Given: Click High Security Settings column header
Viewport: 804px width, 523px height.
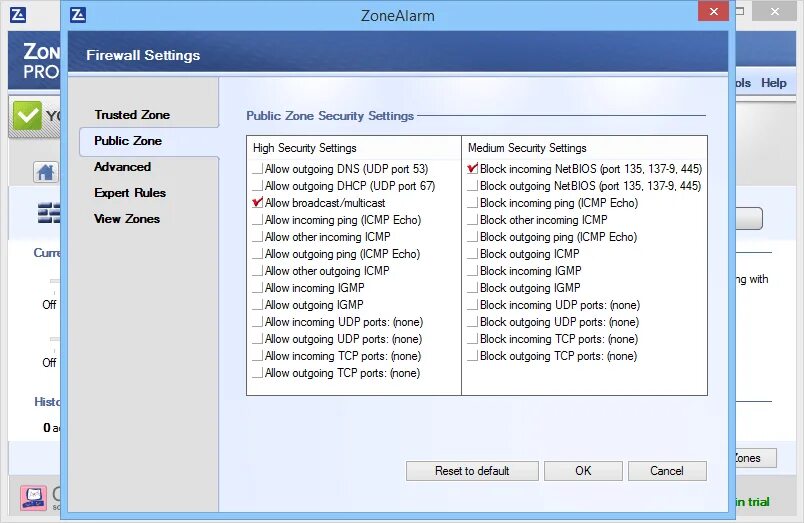Looking at the screenshot, I should (x=305, y=148).
